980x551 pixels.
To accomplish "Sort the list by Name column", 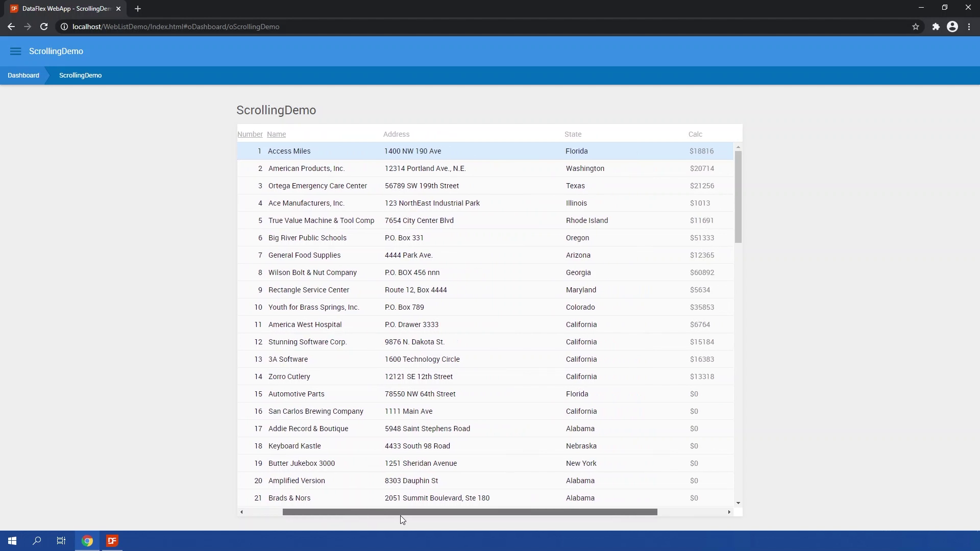I will click(276, 134).
